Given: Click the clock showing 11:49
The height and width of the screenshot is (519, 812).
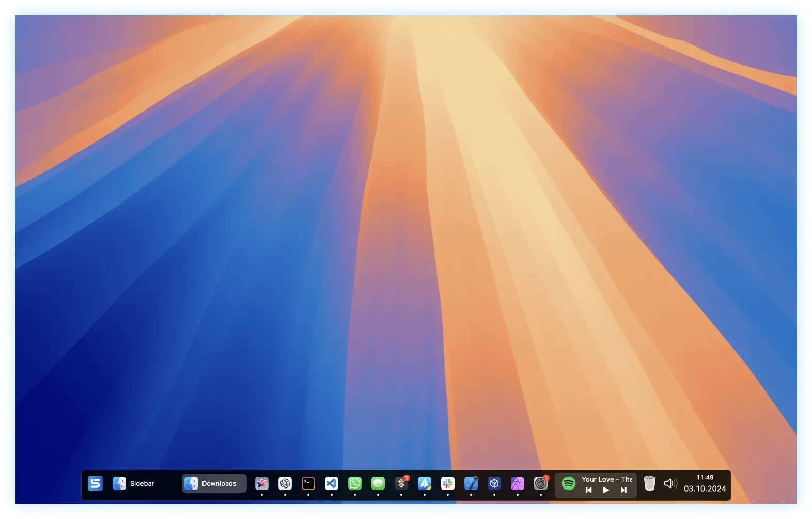Looking at the screenshot, I should [x=705, y=478].
